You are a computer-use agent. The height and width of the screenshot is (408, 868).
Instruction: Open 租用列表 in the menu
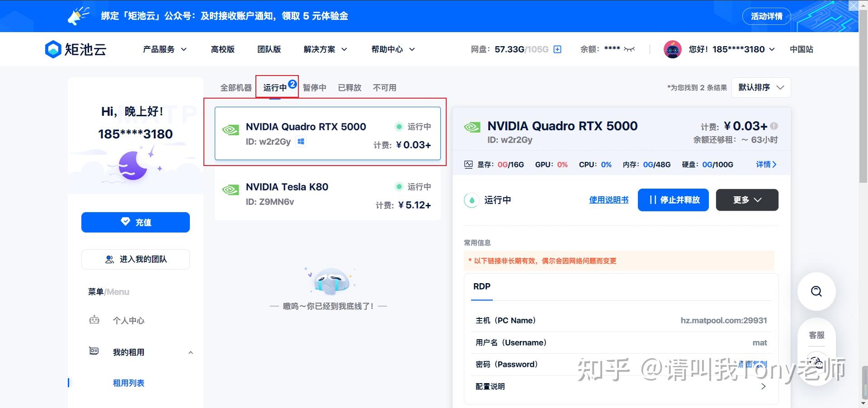[129, 383]
